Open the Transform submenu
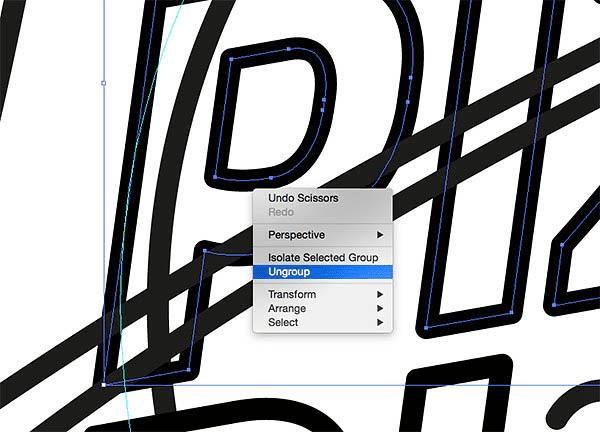The height and width of the screenshot is (432, 600). (323, 294)
